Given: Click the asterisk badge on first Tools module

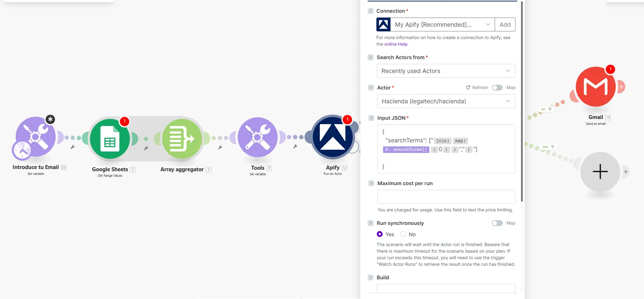Looking at the screenshot, I should click(x=50, y=119).
